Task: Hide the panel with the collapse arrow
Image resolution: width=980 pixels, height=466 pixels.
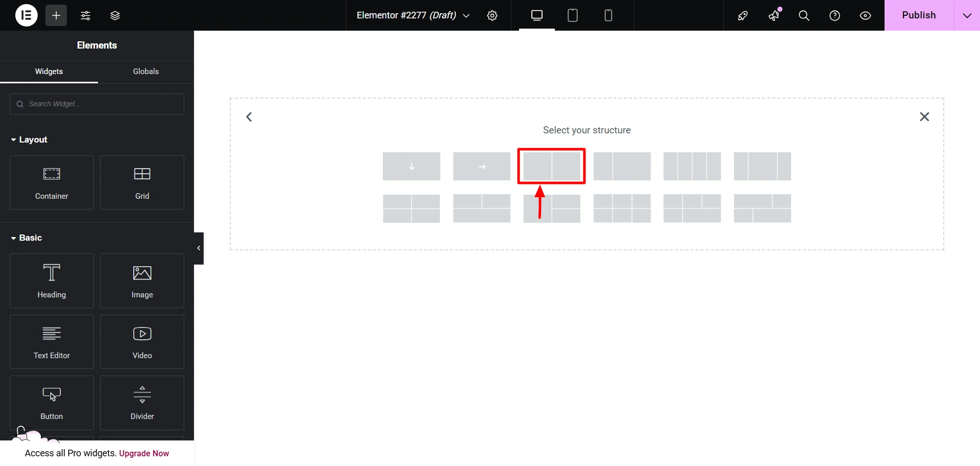Action: [199, 248]
